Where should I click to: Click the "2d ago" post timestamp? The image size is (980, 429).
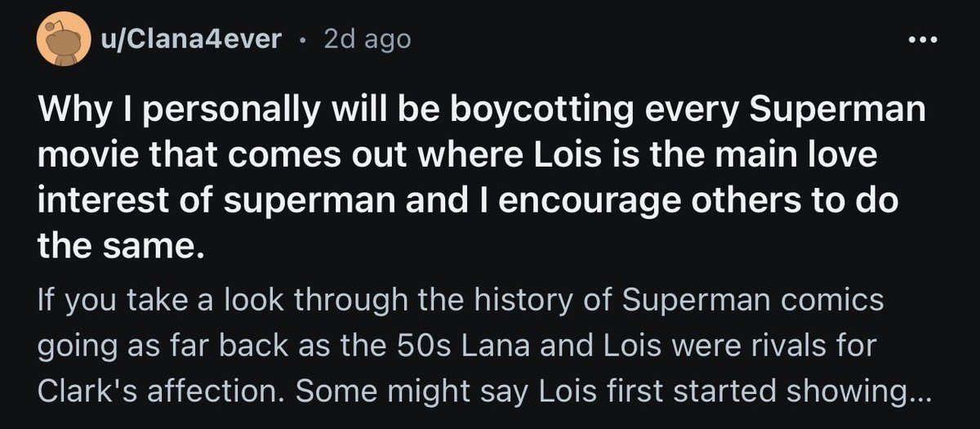tap(367, 39)
